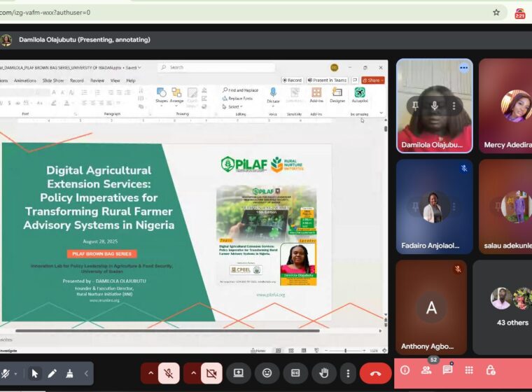Raise your hand in the meeting
Viewport: 532px width, 392px height.
(x=323, y=373)
